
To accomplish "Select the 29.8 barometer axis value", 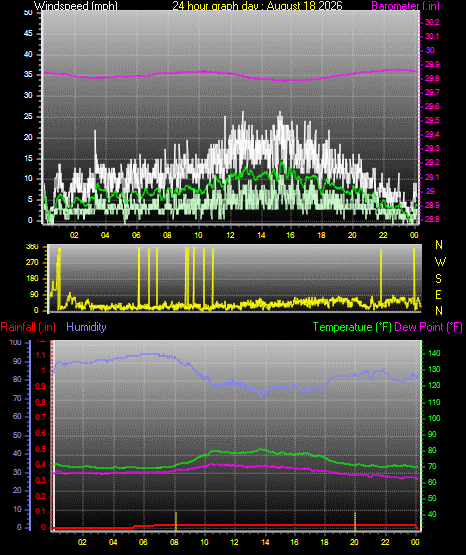I will click(x=432, y=78).
